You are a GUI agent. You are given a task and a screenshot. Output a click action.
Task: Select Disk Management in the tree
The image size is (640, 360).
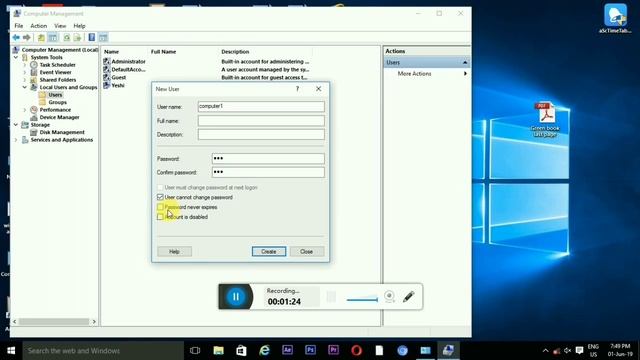coord(62,132)
